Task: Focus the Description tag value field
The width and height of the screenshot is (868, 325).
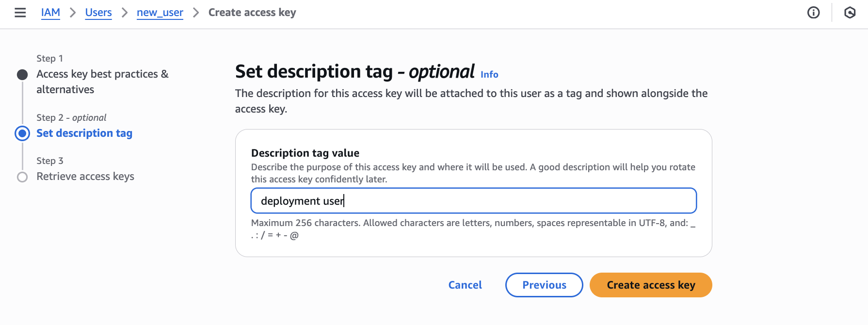Action: (473, 201)
